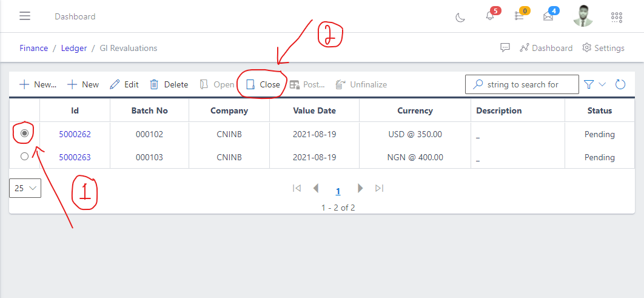Click the Edit pencil button
Screen dimensions: 644x298
[124, 85]
